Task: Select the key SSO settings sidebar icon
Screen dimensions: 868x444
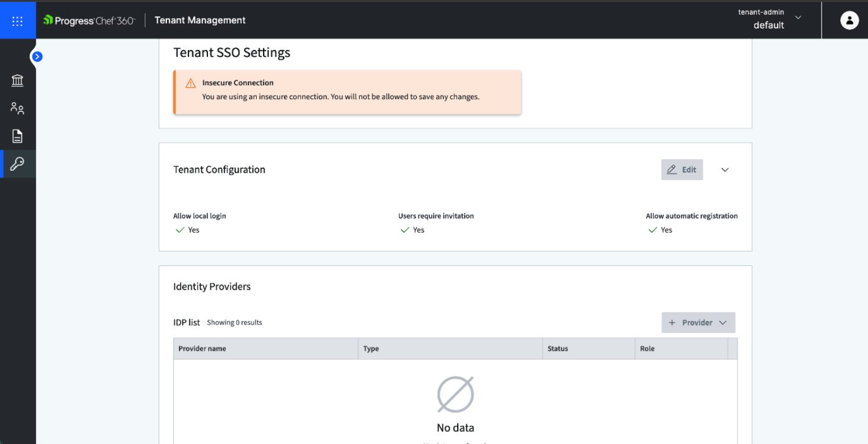Action: pos(17,164)
